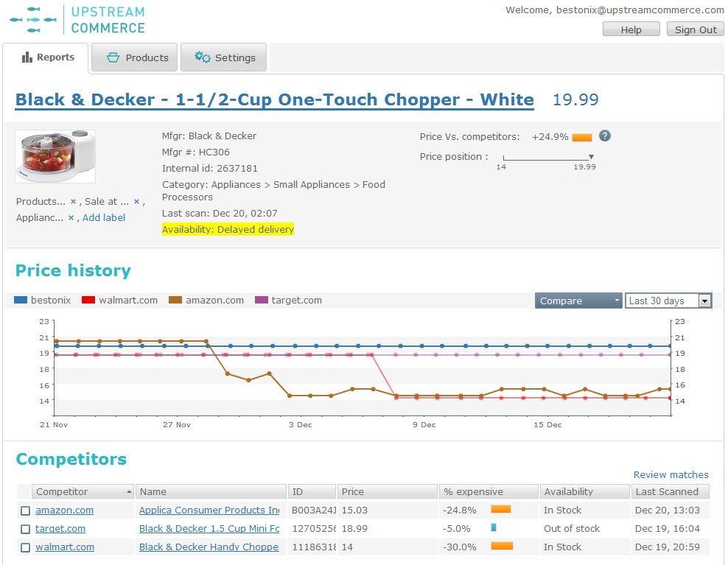Open the amazon.com competitor link
Image resolution: width=728 pixels, height=565 pixels.
pos(65,510)
